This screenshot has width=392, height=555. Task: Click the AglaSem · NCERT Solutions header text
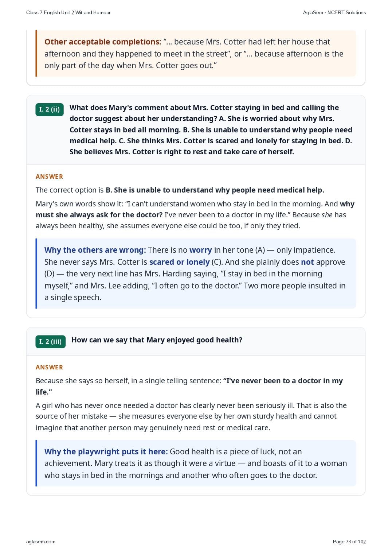pos(334,12)
